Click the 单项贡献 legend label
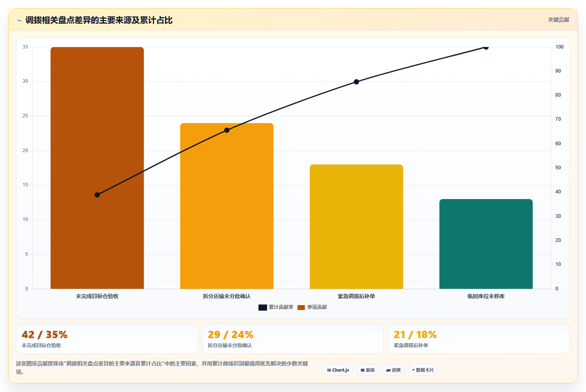The width and height of the screenshot is (586, 392). tap(317, 307)
